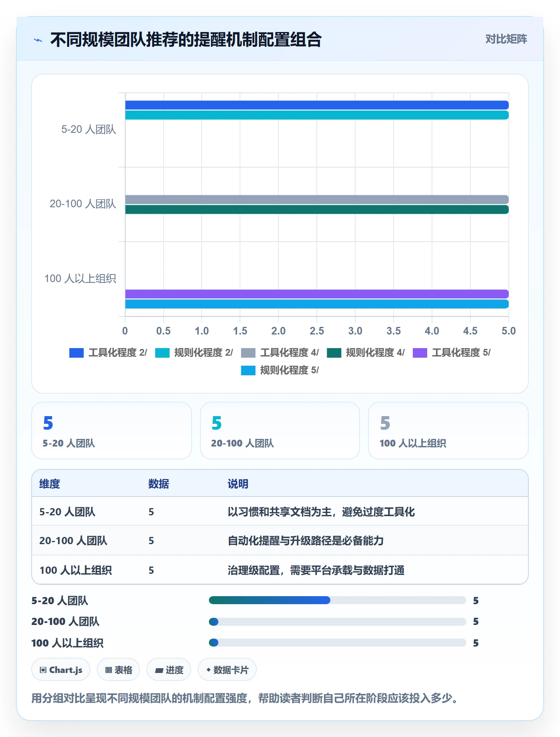Click the dark blue chart bar for 5-20 人团队
Screen dimensions: 560x737
coord(317,105)
